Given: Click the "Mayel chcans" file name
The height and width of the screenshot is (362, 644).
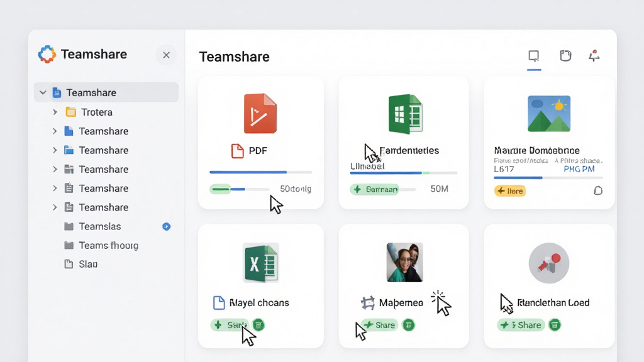Looking at the screenshot, I should [x=259, y=303].
